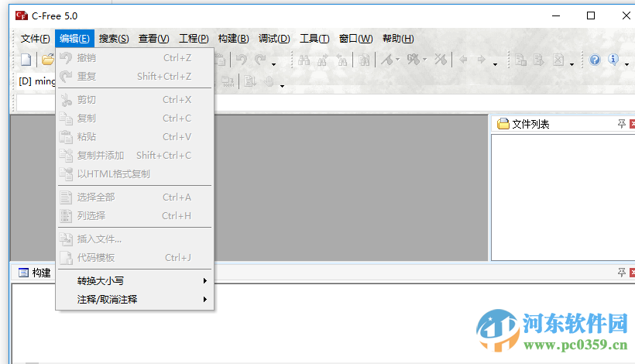Click the Find binoculars toolbar icon
The width and height of the screenshot is (635, 364).
pyautogui.click(x=304, y=60)
